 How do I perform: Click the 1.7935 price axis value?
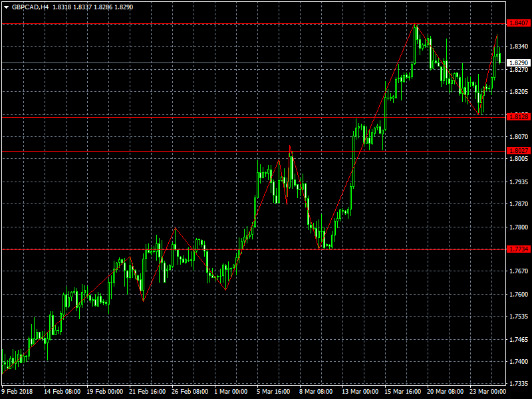click(x=519, y=182)
